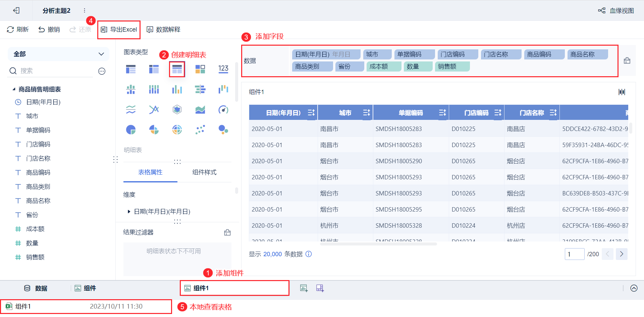Click the 销售额 pill in the data field bar
This screenshot has height=317, width=644.
coord(452,66)
